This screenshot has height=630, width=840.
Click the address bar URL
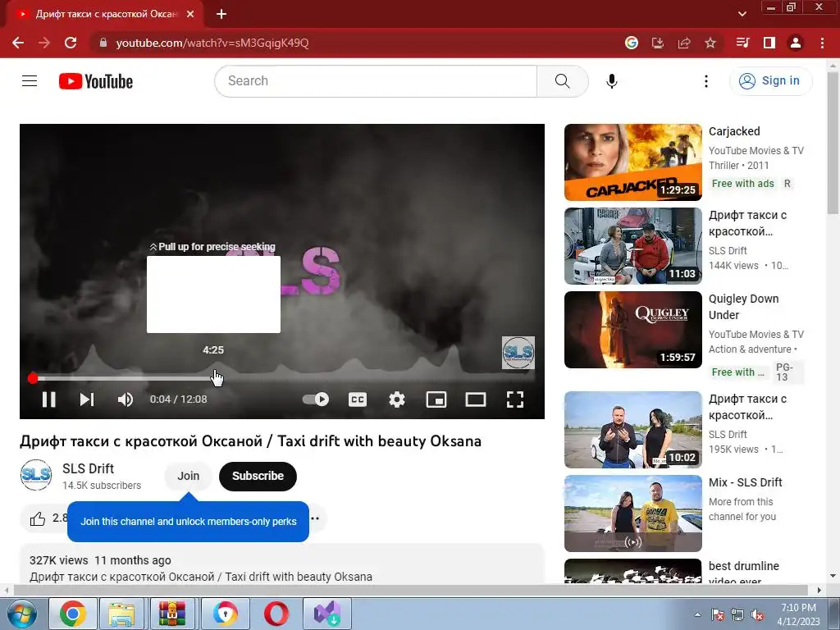pyautogui.click(x=212, y=43)
